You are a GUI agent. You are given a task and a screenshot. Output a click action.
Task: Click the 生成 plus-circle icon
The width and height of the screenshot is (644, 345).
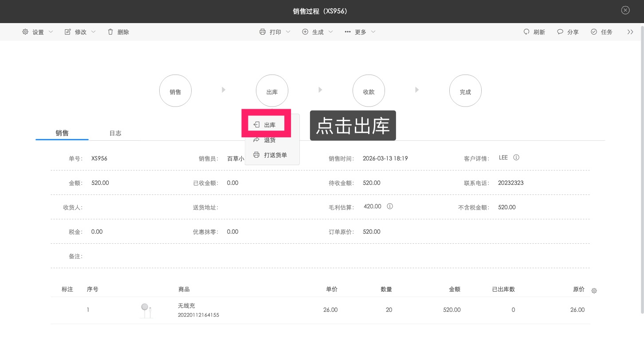[305, 32]
